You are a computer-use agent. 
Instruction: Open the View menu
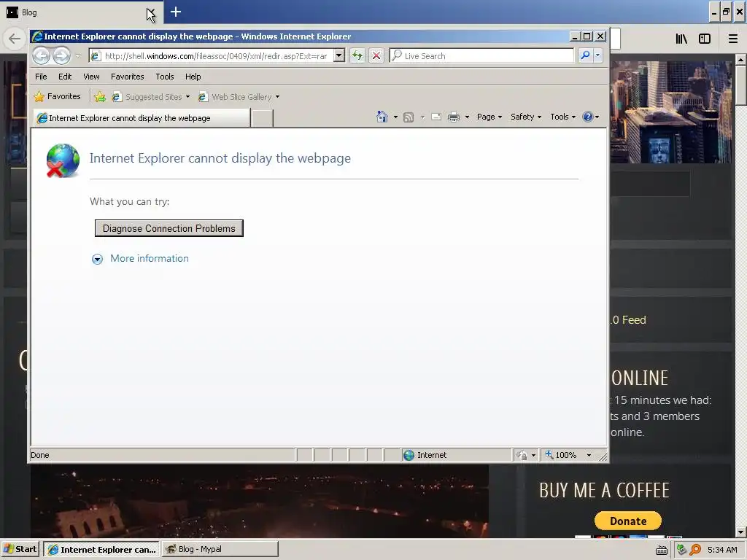pyautogui.click(x=91, y=77)
